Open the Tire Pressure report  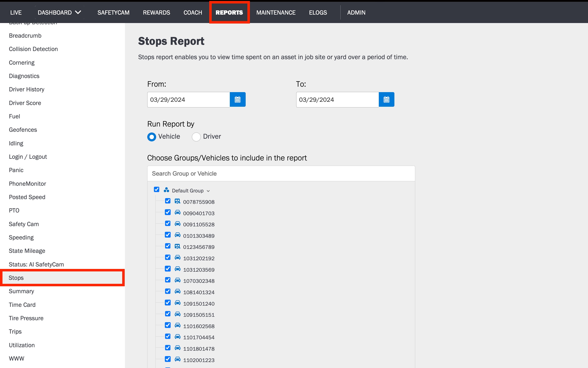26,318
